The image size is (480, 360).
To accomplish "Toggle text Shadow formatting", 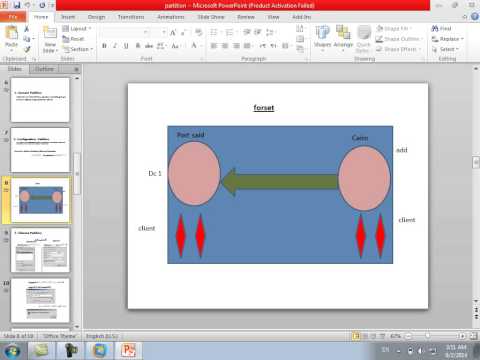I will click(x=138, y=46).
